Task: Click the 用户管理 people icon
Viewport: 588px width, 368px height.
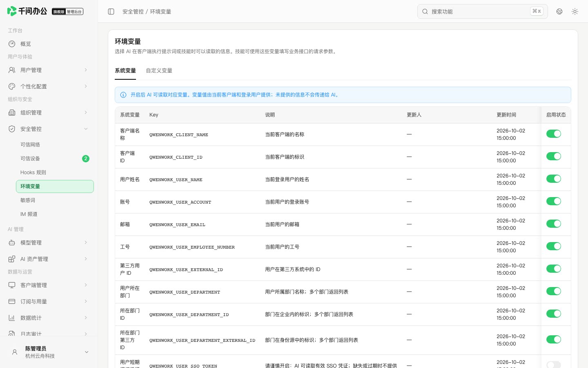Action: tap(12, 70)
